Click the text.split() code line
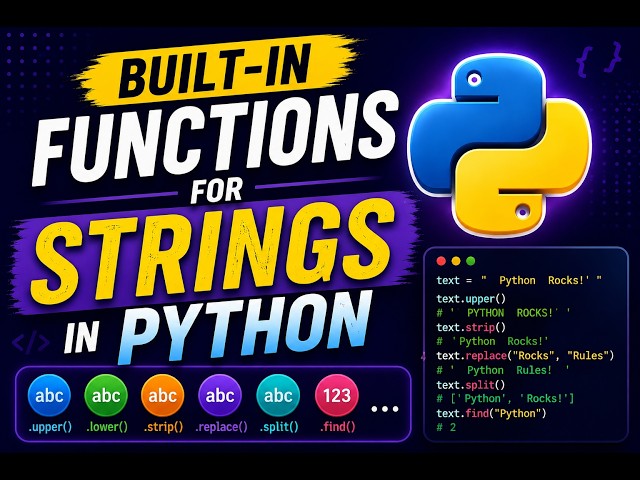This screenshot has width=640, height=480. [x=471, y=384]
